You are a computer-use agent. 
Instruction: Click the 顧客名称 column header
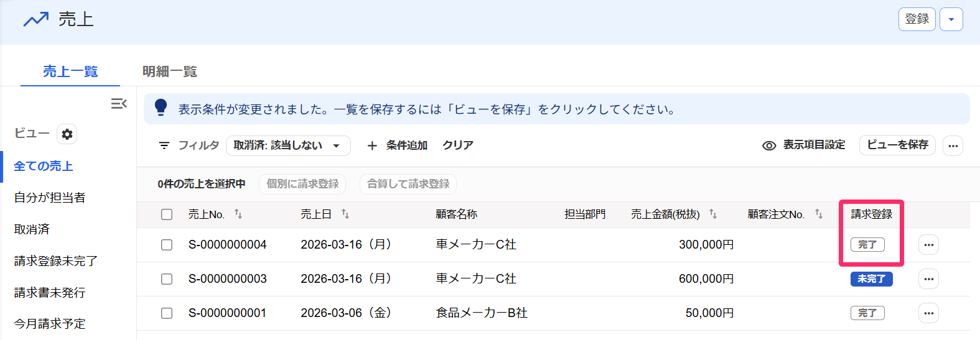457,214
